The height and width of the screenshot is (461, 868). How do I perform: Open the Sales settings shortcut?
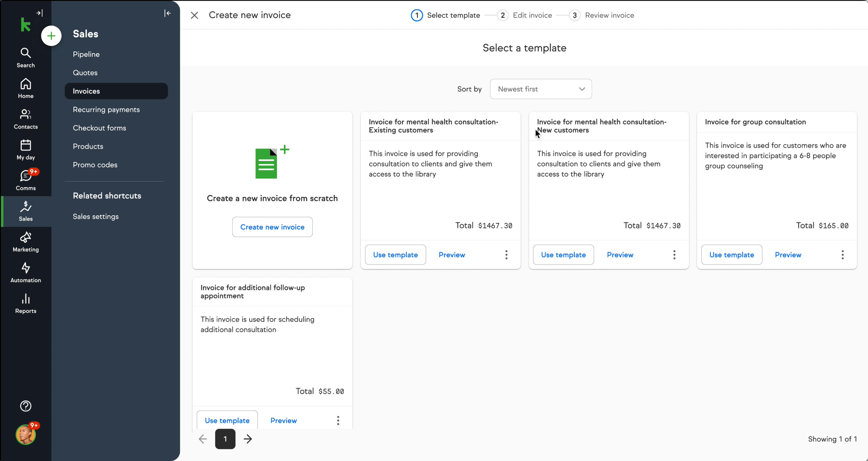pyautogui.click(x=96, y=217)
